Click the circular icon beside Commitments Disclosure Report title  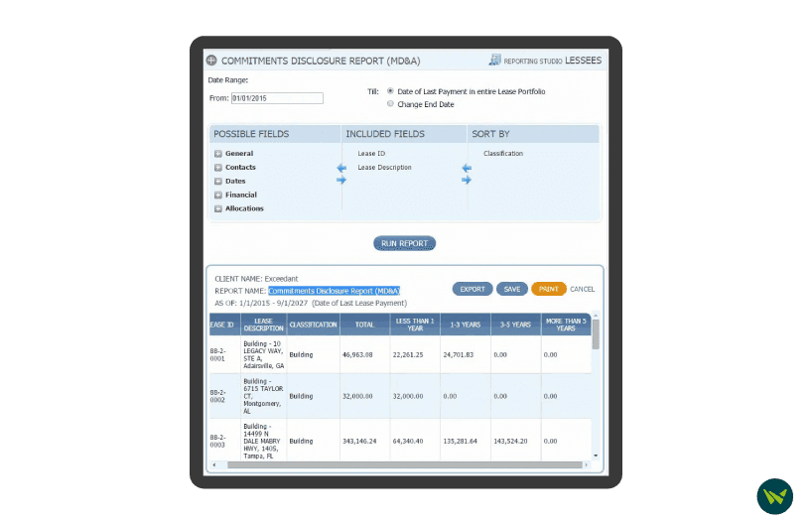point(211,61)
